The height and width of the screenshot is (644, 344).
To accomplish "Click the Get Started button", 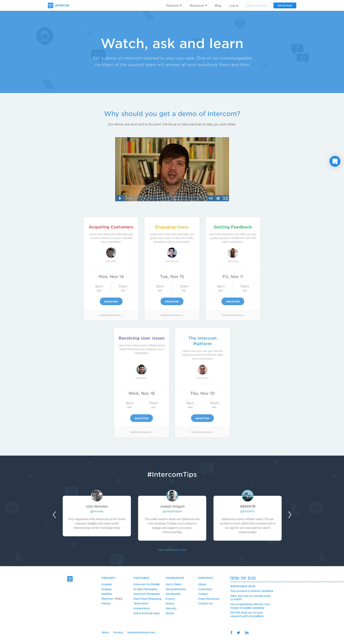I will pos(285,5).
